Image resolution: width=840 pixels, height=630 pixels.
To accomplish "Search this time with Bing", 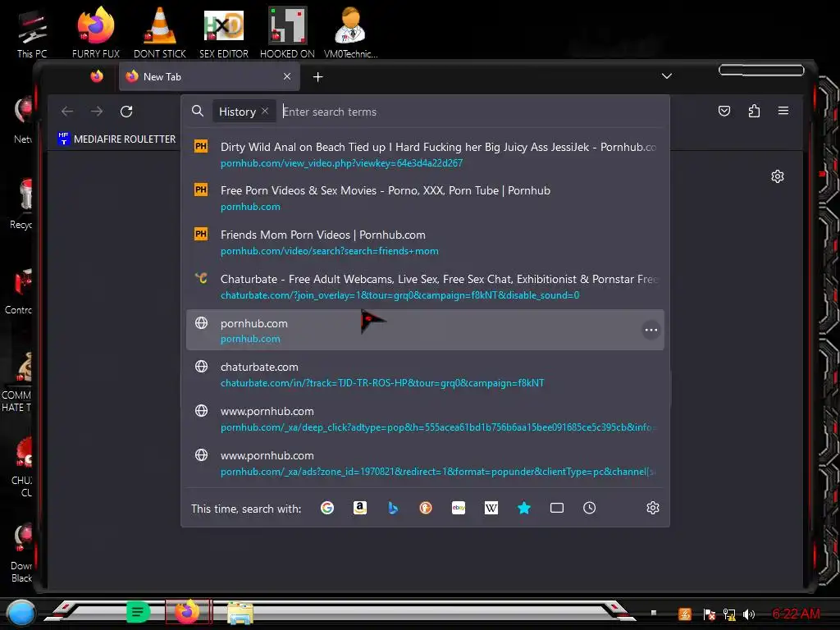I will (393, 508).
